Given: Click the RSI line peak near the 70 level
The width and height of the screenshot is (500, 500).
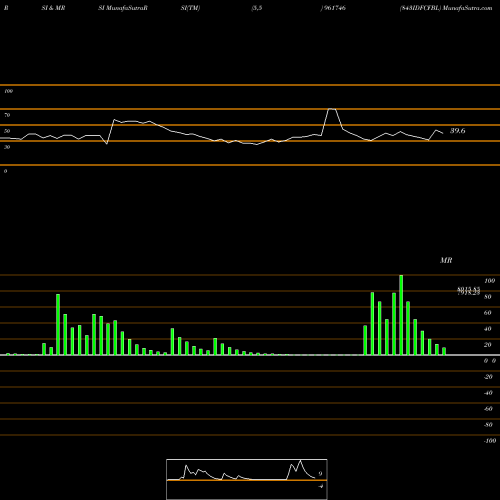Looking at the screenshot, I should coord(332,109).
